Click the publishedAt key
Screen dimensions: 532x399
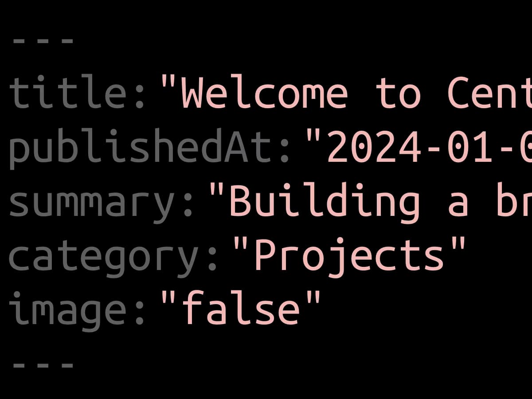coord(145,148)
